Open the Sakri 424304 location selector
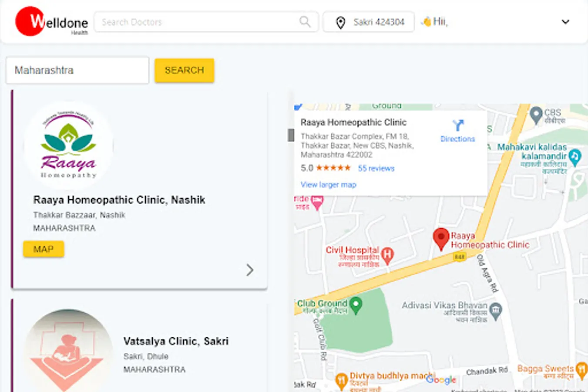 click(369, 22)
